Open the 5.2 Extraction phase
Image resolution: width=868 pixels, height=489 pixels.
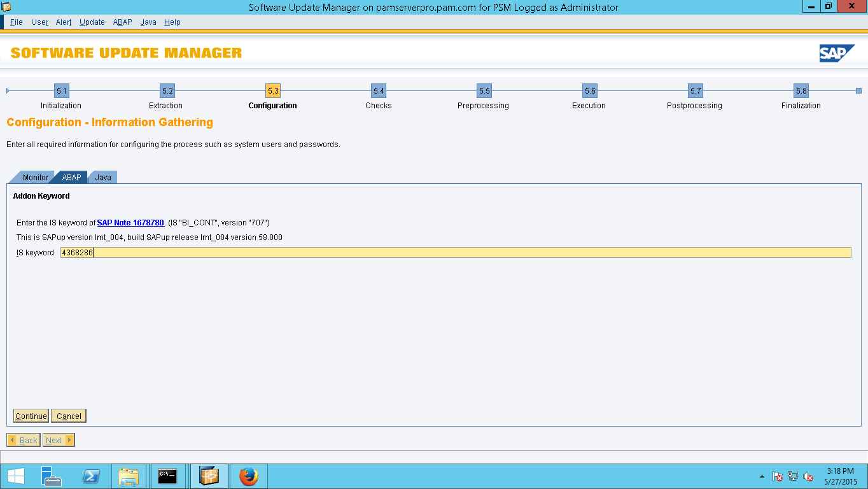click(165, 91)
